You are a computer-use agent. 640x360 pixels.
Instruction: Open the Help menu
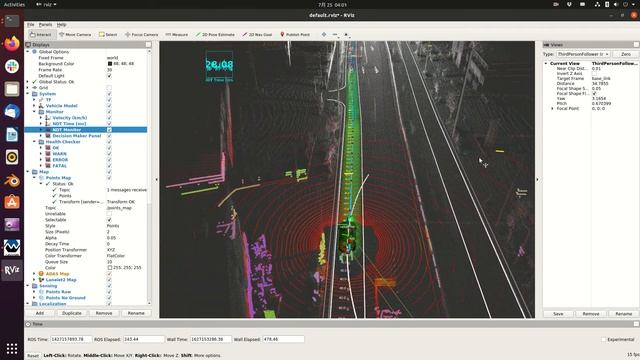pos(61,25)
